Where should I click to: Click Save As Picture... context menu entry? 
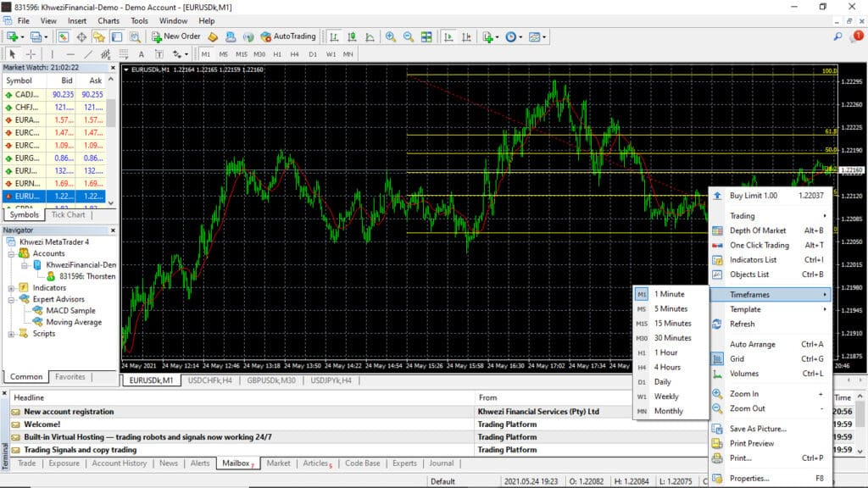pos(771,428)
